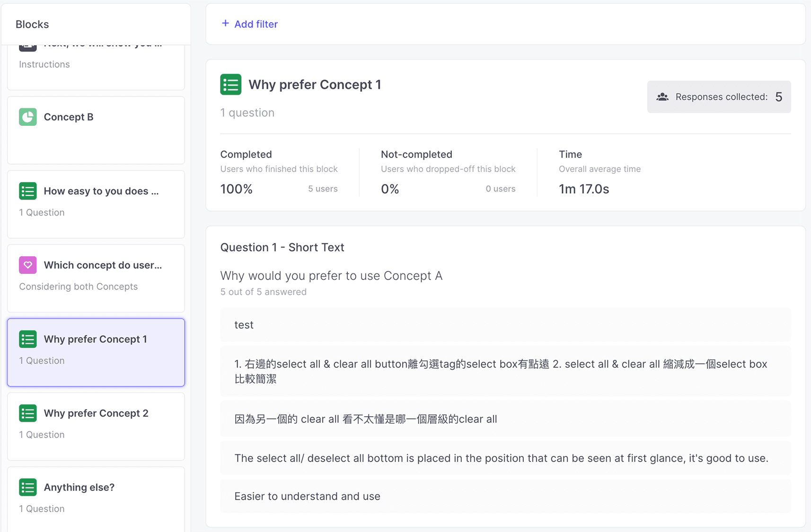
Task: Click the main Why prefer Concept 1 heading
Action: click(x=315, y=85)
